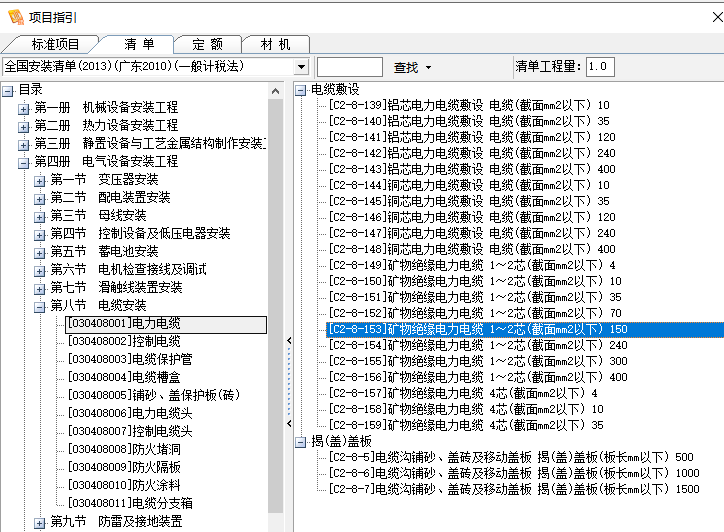Screen dimensions: 724x532
Task: Select [030408003]电缆保护管 item
Action: (x=130, y=359)
